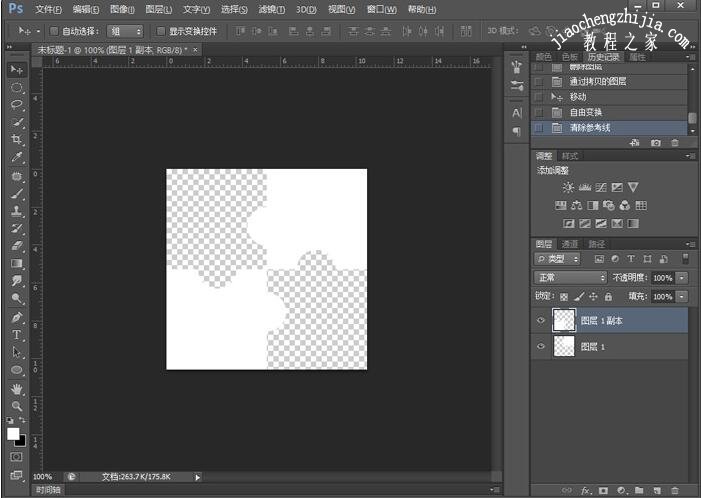
Task: Toggle visibility of 图层 1 layer
Action: (541, 346)
